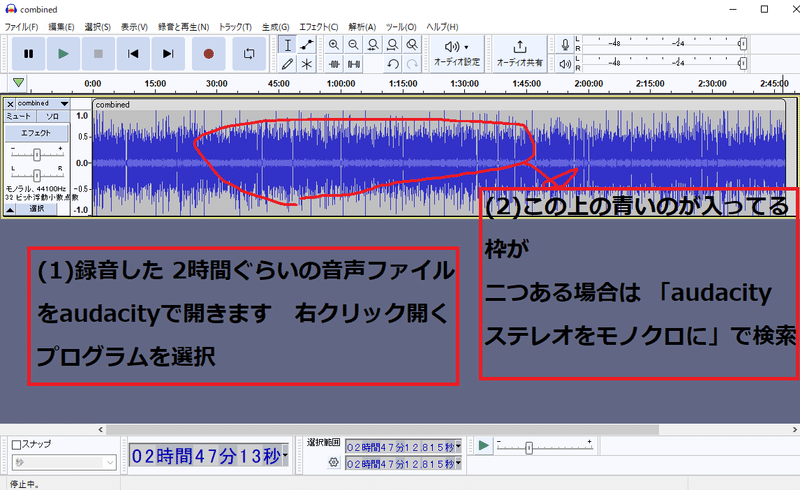Click the combined clip title bar

[x=438, y=104]
